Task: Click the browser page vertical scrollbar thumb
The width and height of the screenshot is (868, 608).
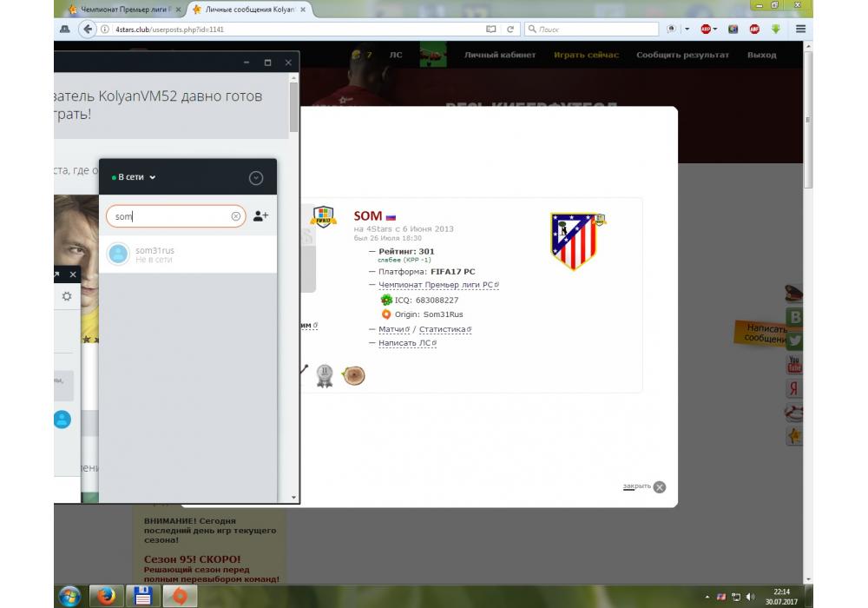Action: coord(808,120)
